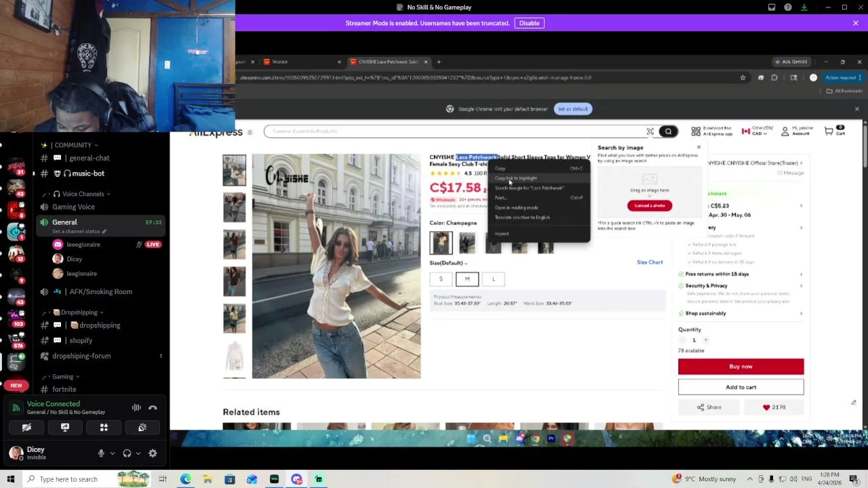
Task: Turn on camera in Discord voice panel
Action: (26, 428)
